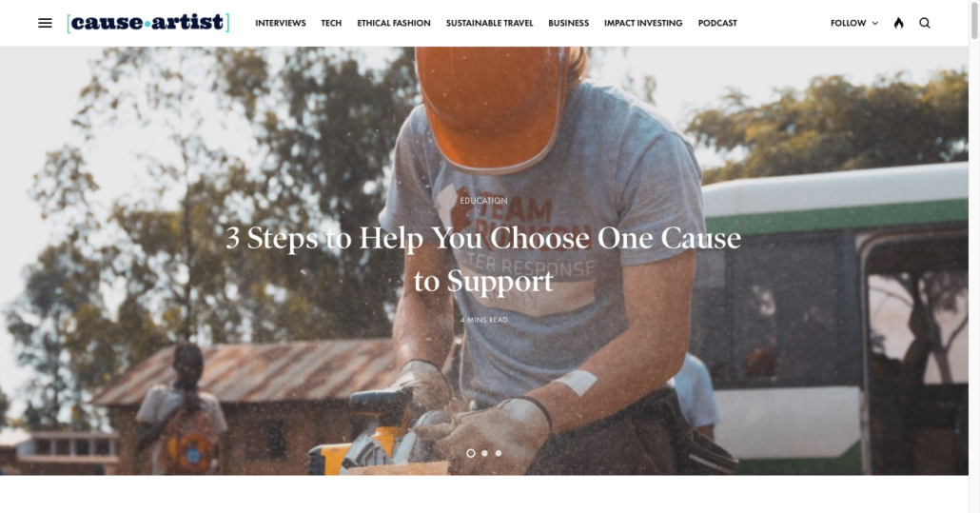Open the Tech menu item
Screen dimensions: 980x513
[331, 23]
